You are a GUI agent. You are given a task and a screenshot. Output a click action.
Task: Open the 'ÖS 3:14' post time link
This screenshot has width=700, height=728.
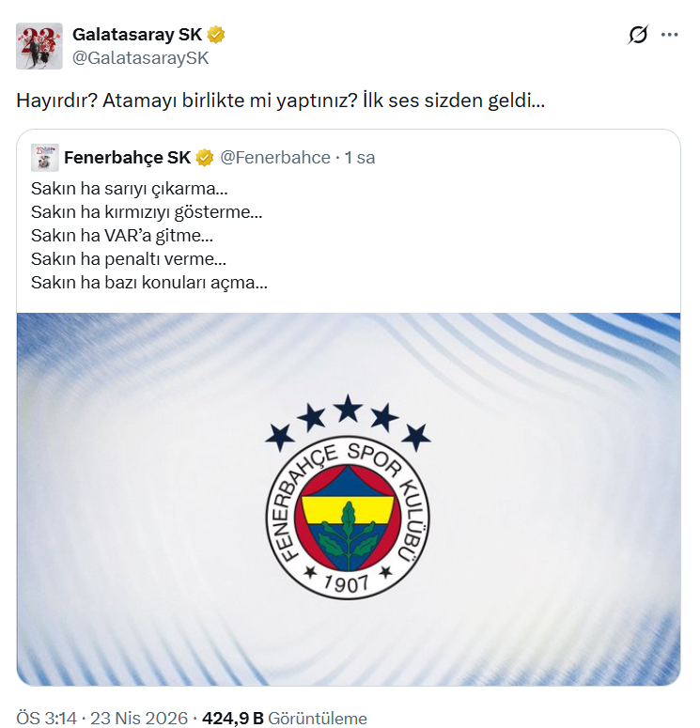46,719
